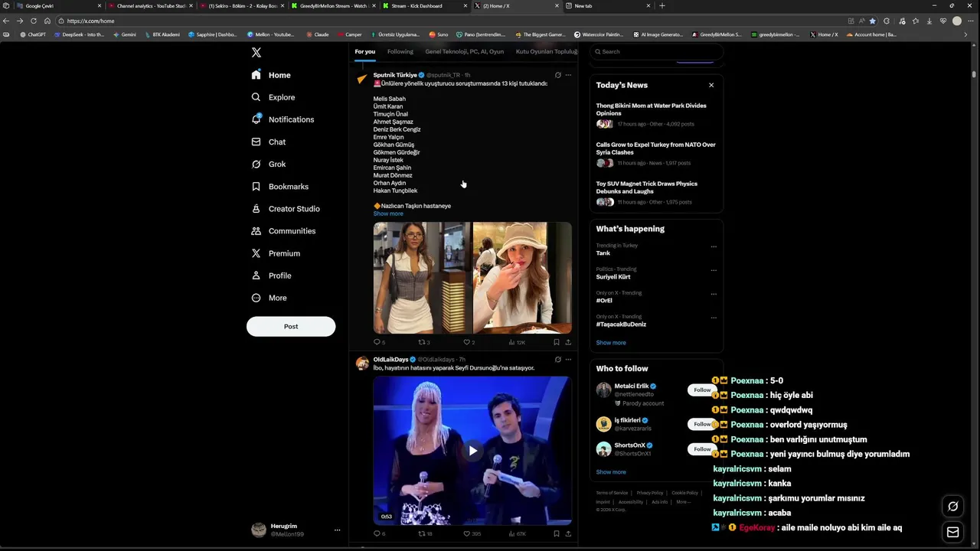The width and height of the screenshot is (980, 551).
Task: Repost the OldLaikDays post
Action: (425, 533)
